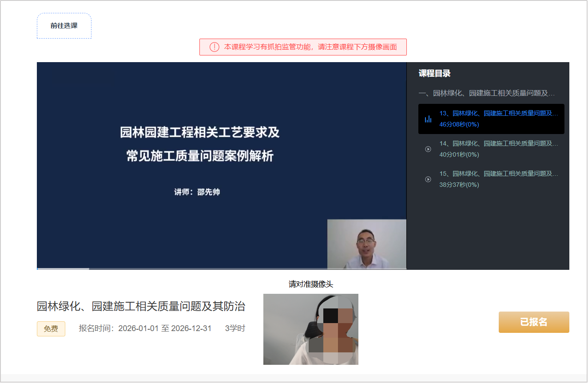Image resolution: width=588 pixels, height=383 pixels.
Task: Click the play icon beside lesson 15
Action: (428, 179)
